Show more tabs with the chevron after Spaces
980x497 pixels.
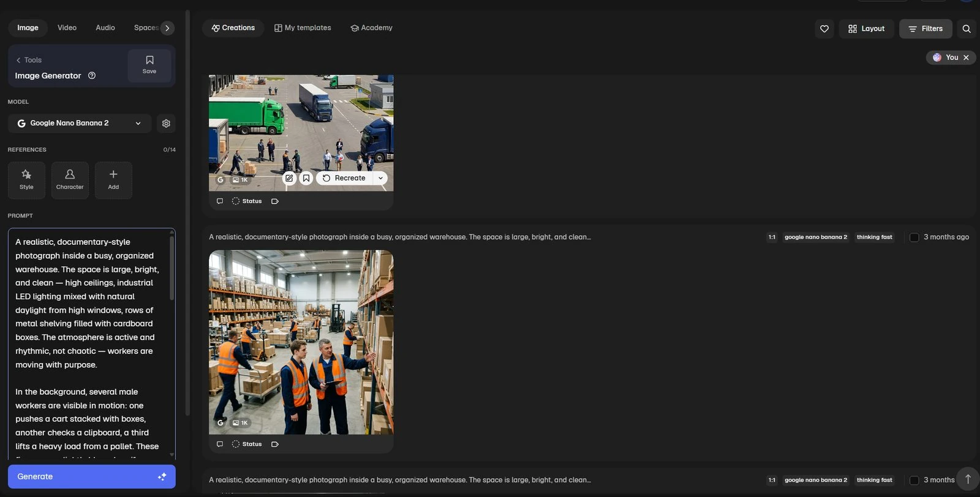[167, 28]
